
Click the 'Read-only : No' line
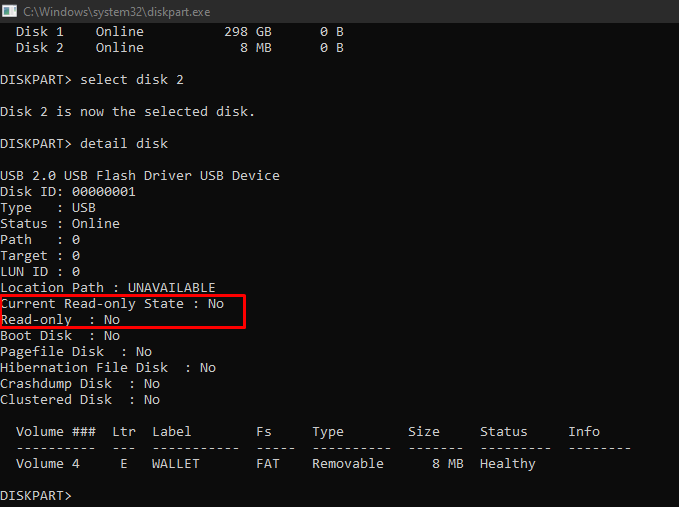coord(61,320)
